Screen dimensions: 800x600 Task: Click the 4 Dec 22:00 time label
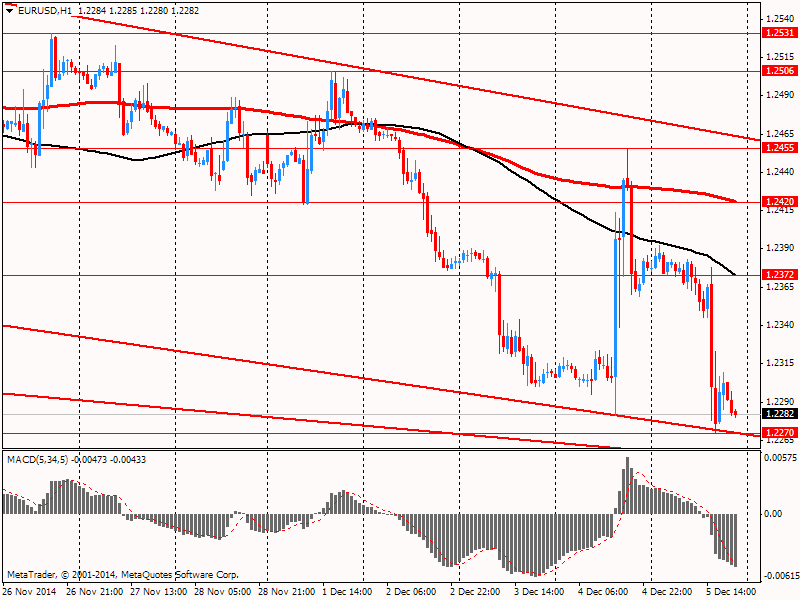pyautogui.click(x=668, y=591)
